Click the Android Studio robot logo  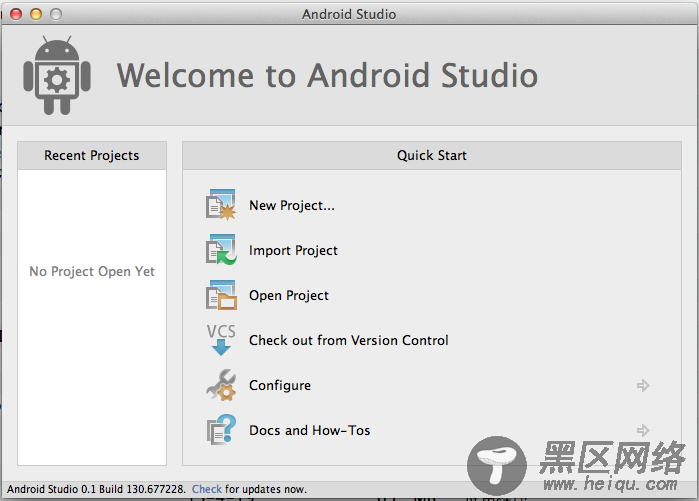pos(57,75)
